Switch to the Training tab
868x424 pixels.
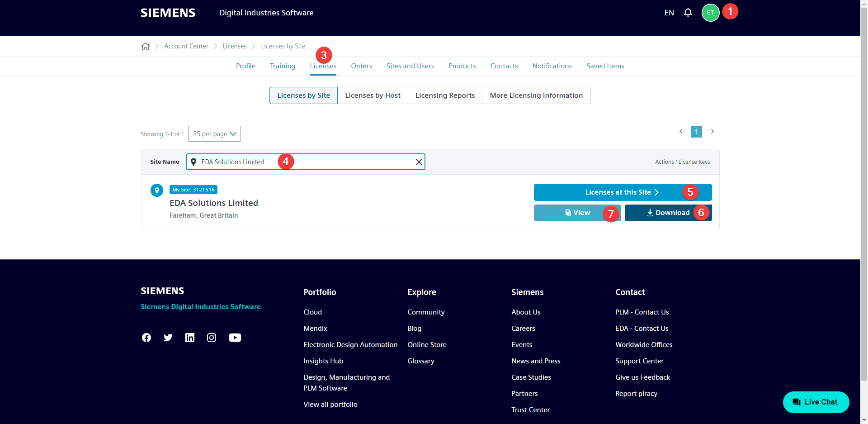[x=283, y=66]
